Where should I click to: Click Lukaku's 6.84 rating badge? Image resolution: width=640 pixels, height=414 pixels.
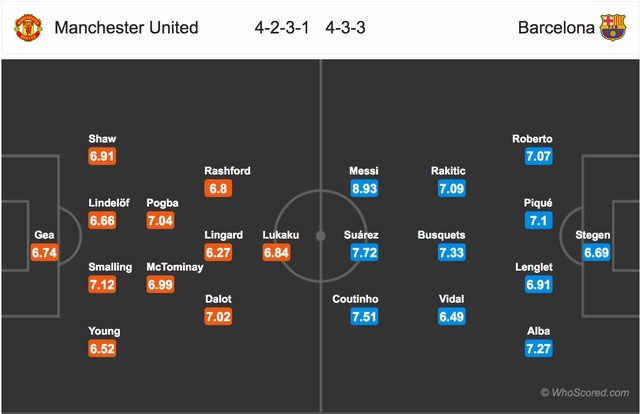(276, 253)
